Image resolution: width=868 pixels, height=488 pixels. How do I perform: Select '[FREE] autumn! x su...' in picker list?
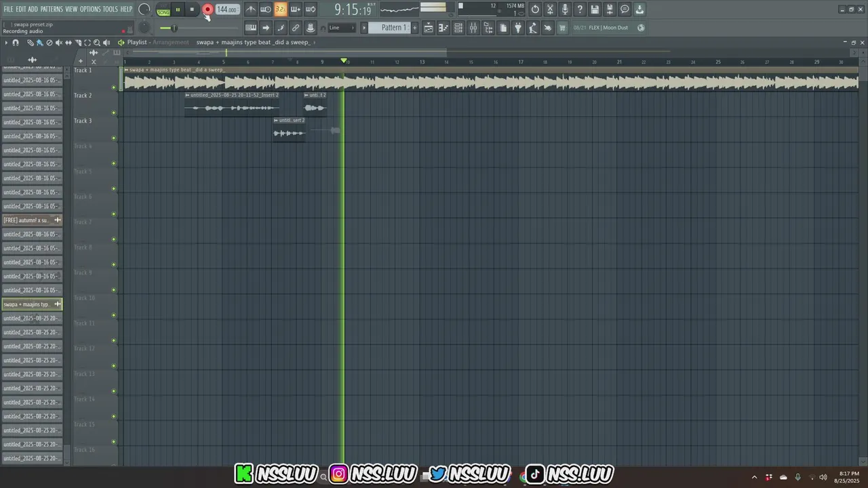[x=32, y=220]
